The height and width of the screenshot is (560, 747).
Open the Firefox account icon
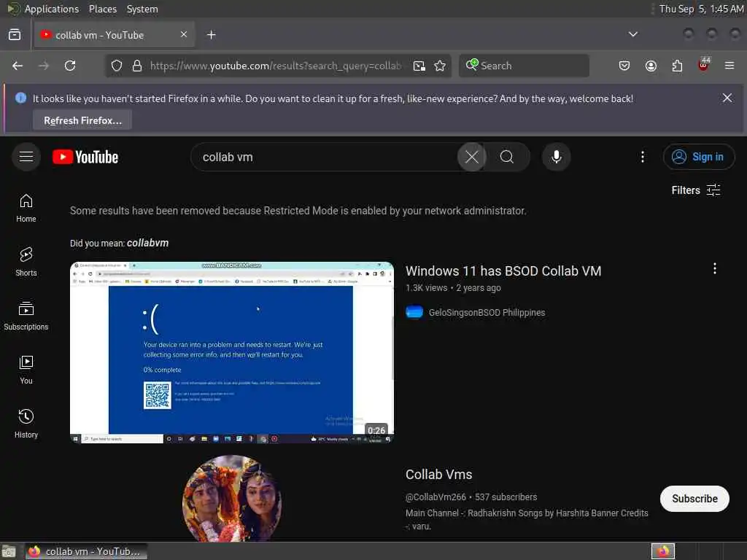[651, 66]
